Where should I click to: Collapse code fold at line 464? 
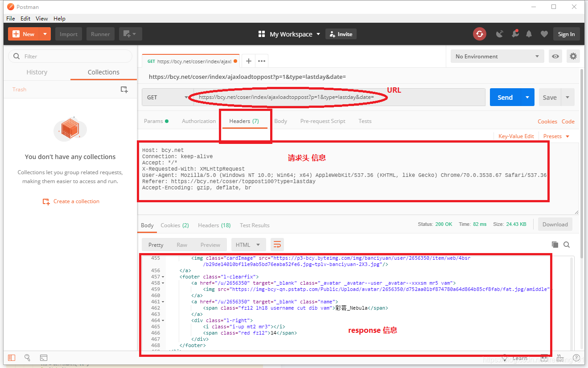[x=163, y=320]
